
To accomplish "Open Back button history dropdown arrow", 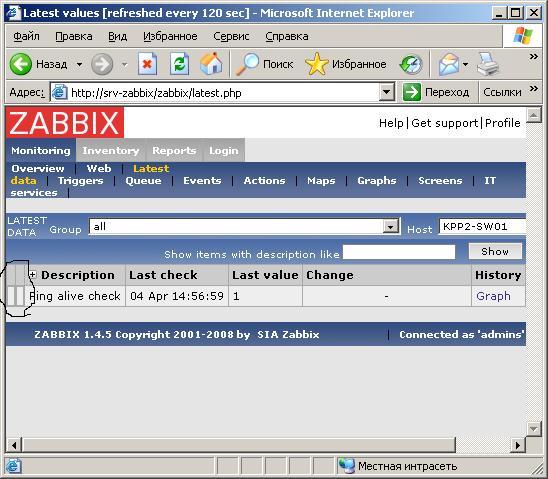I will (79, 64).
